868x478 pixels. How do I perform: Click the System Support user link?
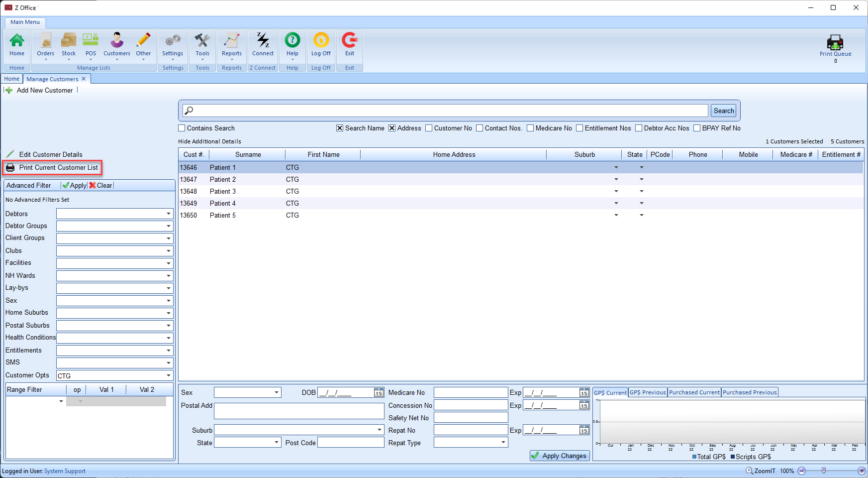(x=65, y=471)
